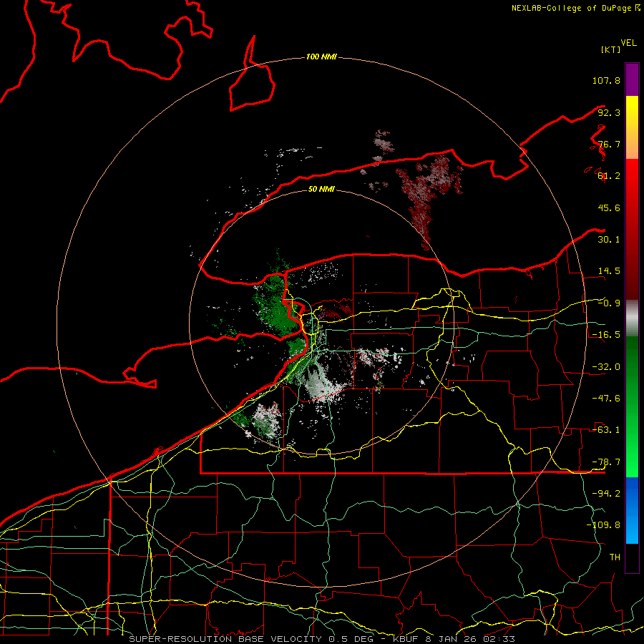The height and width of the screenshot is (644, 644).
Task: Select the -63.1 knot scale value
Action: coord(606,430)
